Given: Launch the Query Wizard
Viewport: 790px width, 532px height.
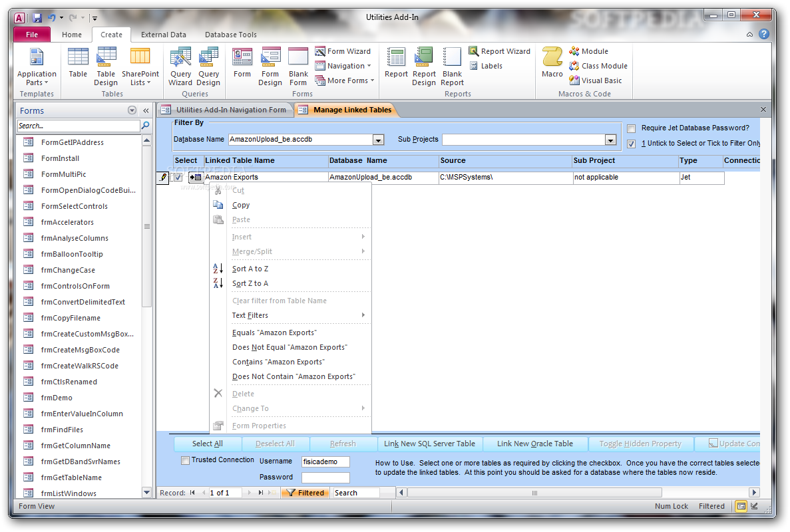Looking at the screenshot, I should [x=180, y=67].
